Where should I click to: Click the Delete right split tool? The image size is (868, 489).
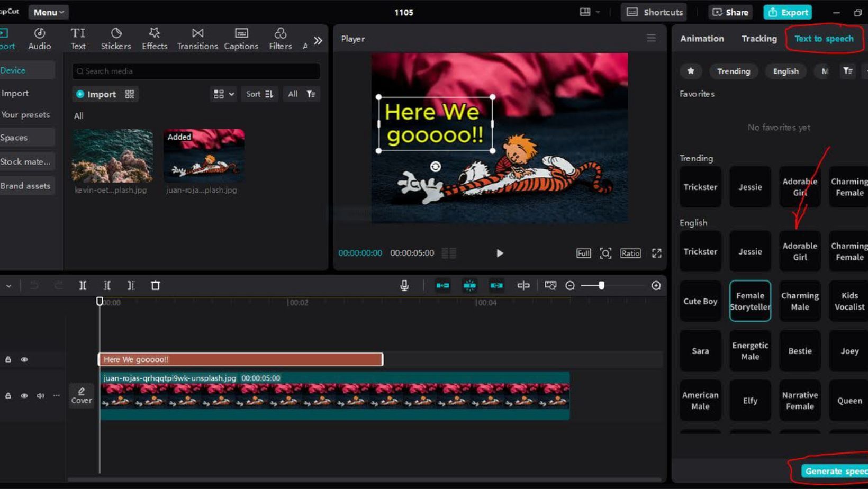coord(131,285)
